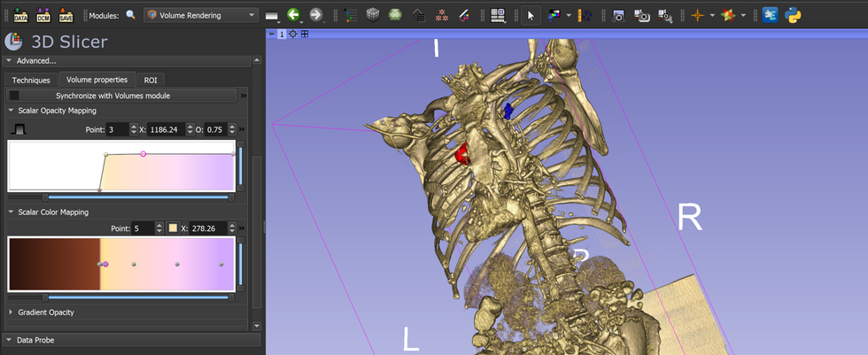The height and width of the screenshot is (355, 868).
Task: Open the Python console icon
Action: [793, 15]
